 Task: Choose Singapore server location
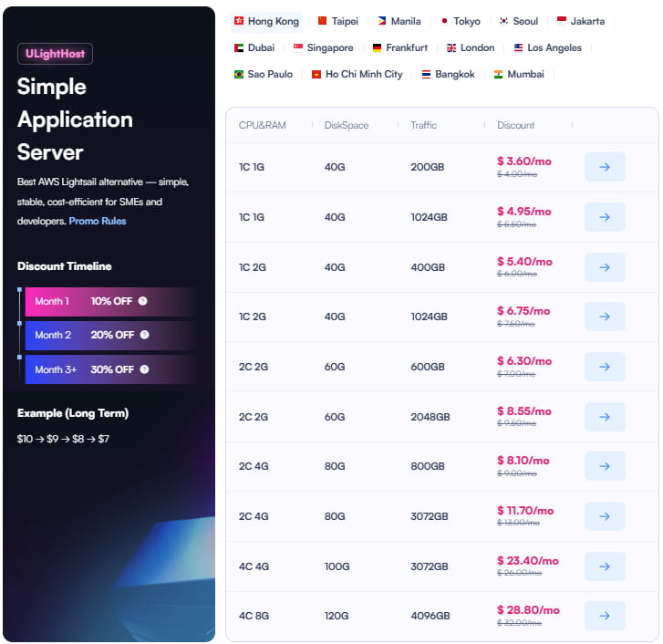click(x=323, y=47)
